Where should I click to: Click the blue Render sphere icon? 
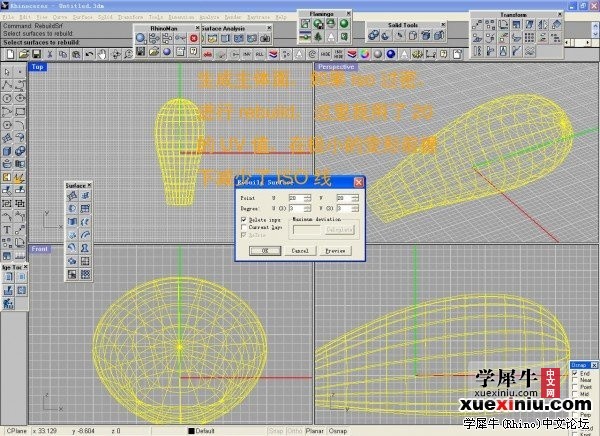(391, 54)
